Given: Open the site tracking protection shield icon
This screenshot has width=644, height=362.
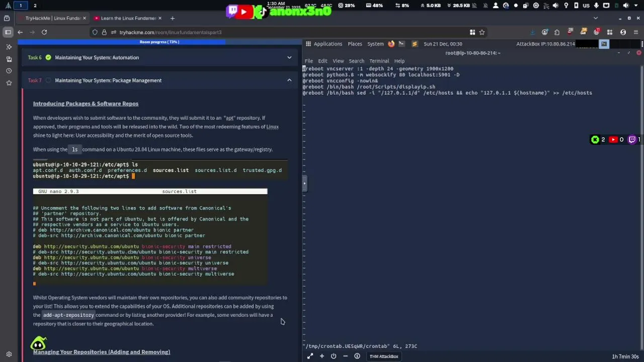Looking at the screenshot, I should pos(95,32).
